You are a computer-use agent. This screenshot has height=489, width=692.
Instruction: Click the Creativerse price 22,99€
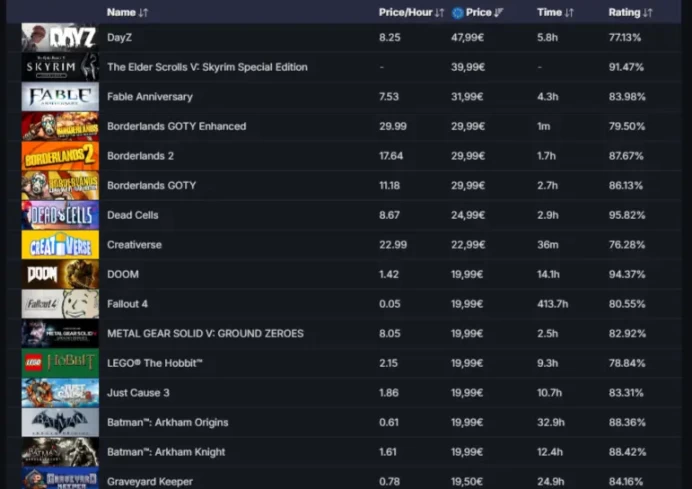[467, 244]
